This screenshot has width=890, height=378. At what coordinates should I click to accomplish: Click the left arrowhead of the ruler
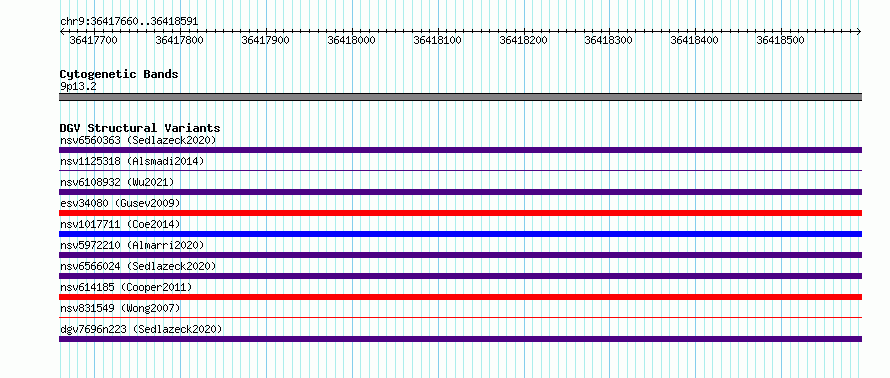(x=62, y=31)
